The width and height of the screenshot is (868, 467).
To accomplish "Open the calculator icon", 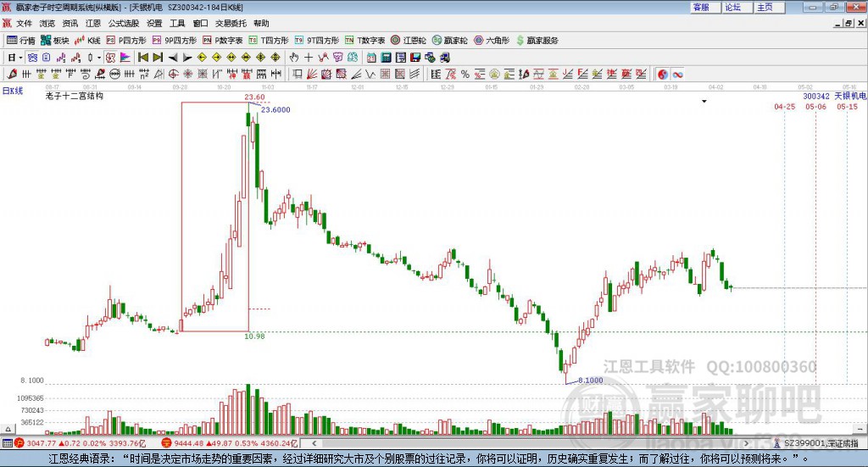I will tap(386, 58).
